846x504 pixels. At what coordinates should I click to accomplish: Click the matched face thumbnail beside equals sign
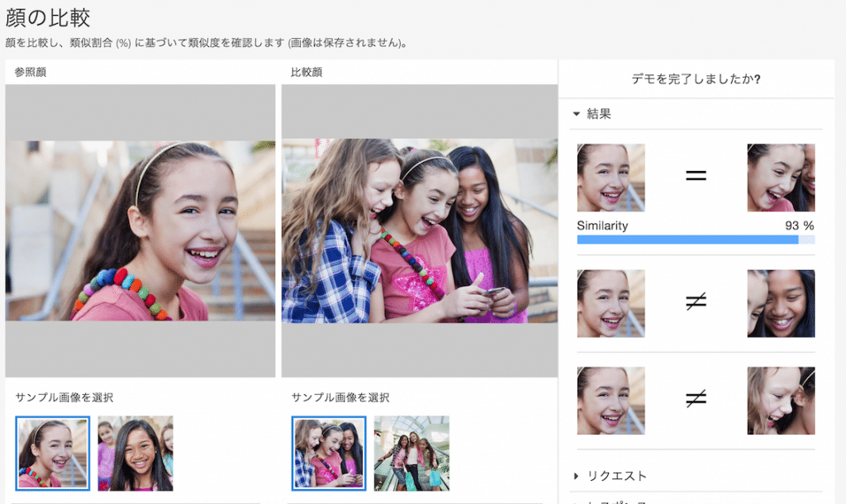click(781, 178)
